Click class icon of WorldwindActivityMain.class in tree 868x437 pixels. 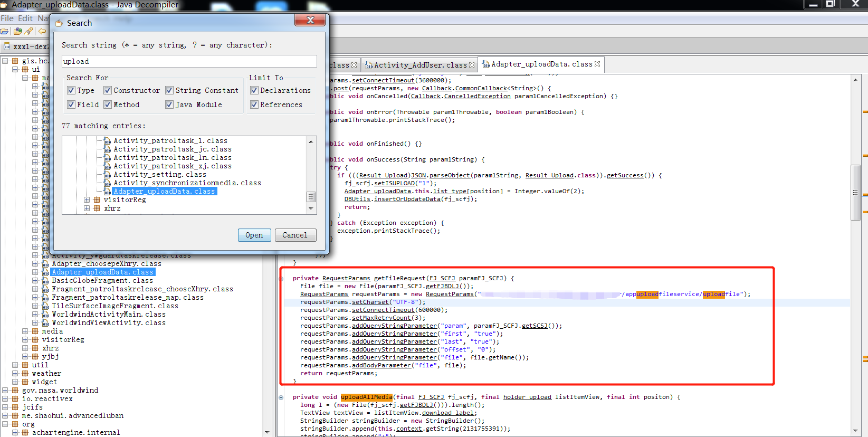pos(45,315)
